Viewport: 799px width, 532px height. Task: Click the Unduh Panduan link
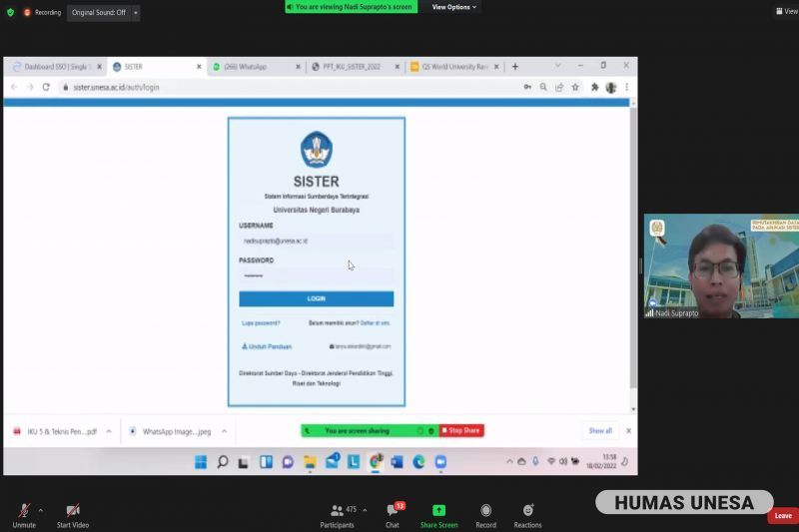click(267, 346)
